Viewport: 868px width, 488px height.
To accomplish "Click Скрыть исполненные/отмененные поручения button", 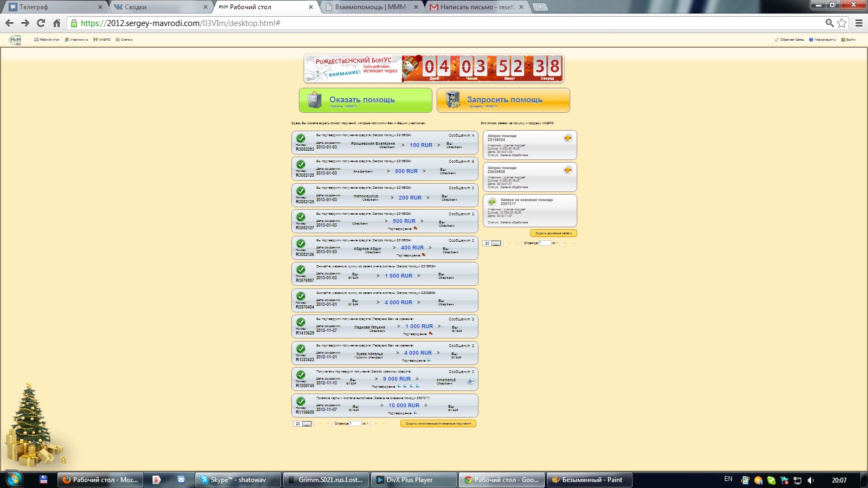I will pos(438,423).
